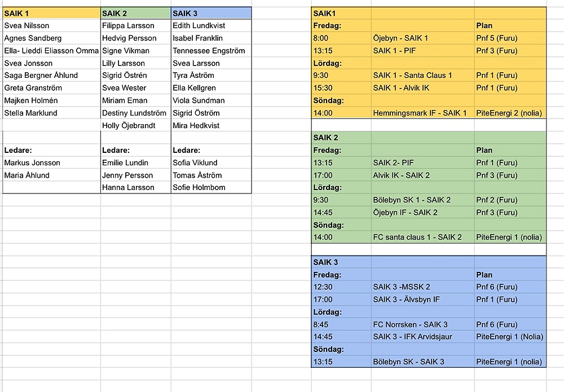Select the Markus Jonsson leader cell

click(x=51, y=162)
